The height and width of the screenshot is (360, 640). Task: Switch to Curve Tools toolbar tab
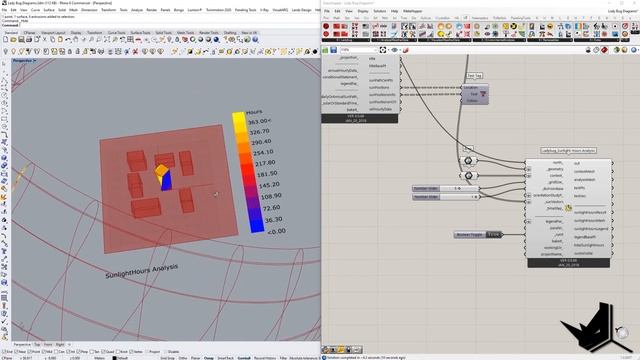(116, 33)
